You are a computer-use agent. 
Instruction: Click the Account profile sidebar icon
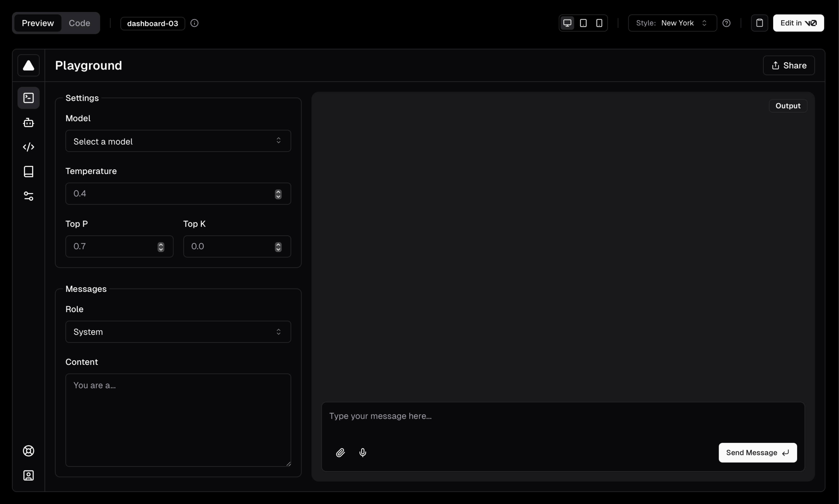(28, 475)
